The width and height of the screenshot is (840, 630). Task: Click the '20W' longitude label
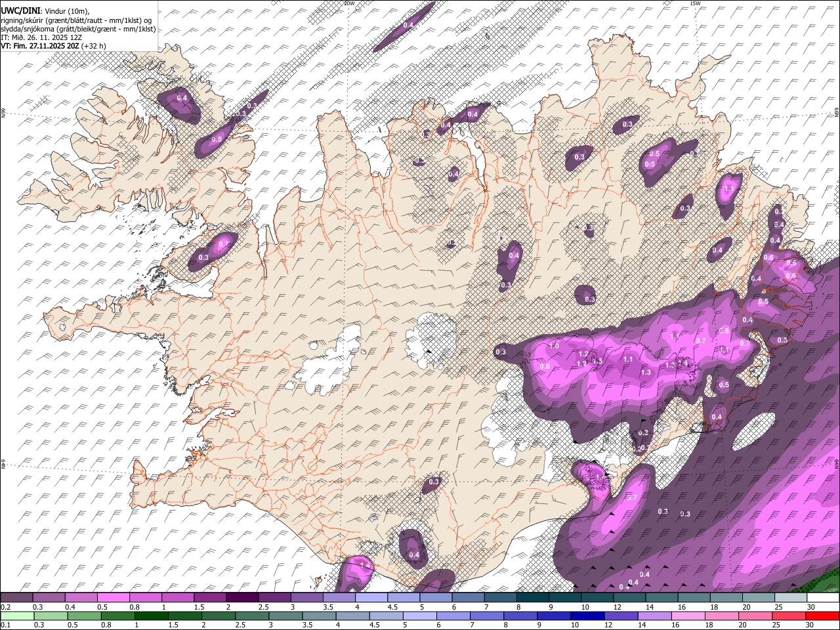(349, 3)
